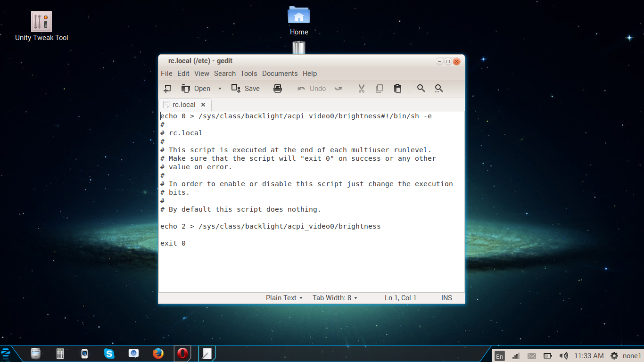
Task: Click the Redo arrow icon
Action: [338, 89]
